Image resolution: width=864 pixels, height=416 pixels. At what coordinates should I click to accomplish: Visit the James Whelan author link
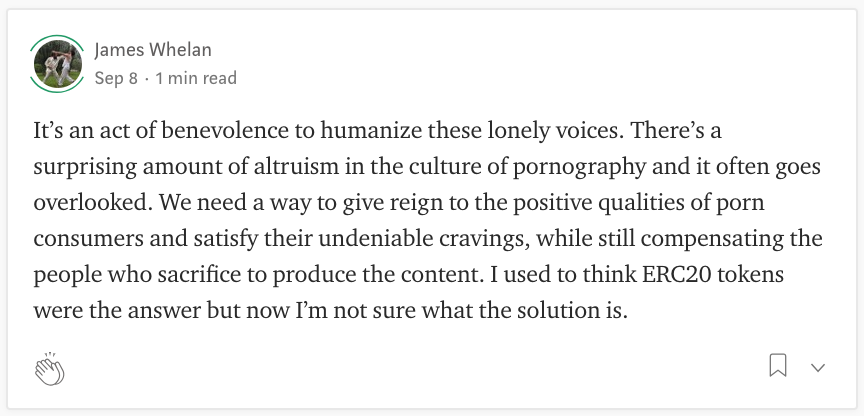coord(153,50)
